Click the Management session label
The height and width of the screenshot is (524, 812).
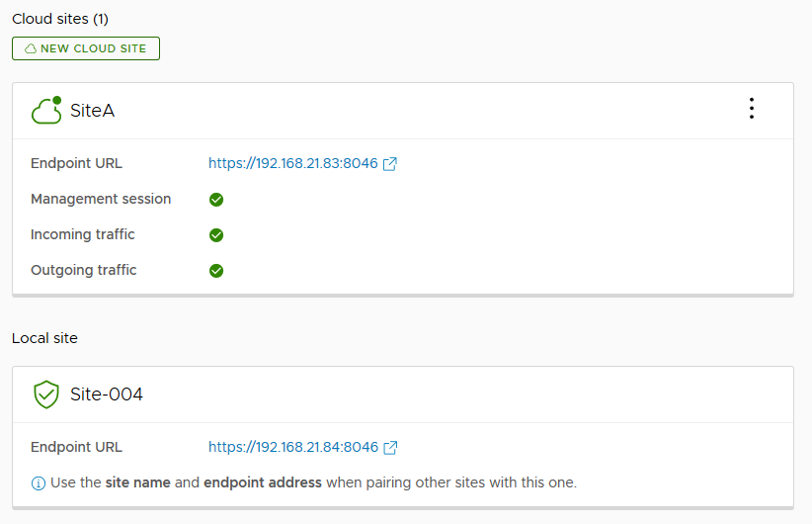pyautogui.click(x=101, y=200)
